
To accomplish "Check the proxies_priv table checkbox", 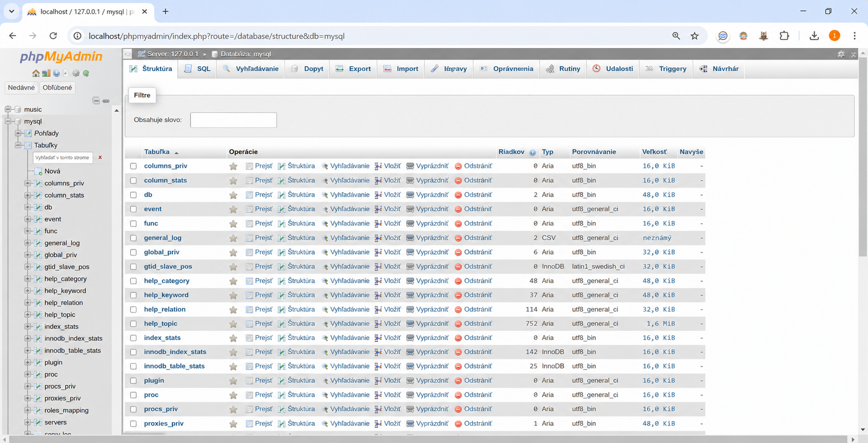I will (x=133, y=424).
